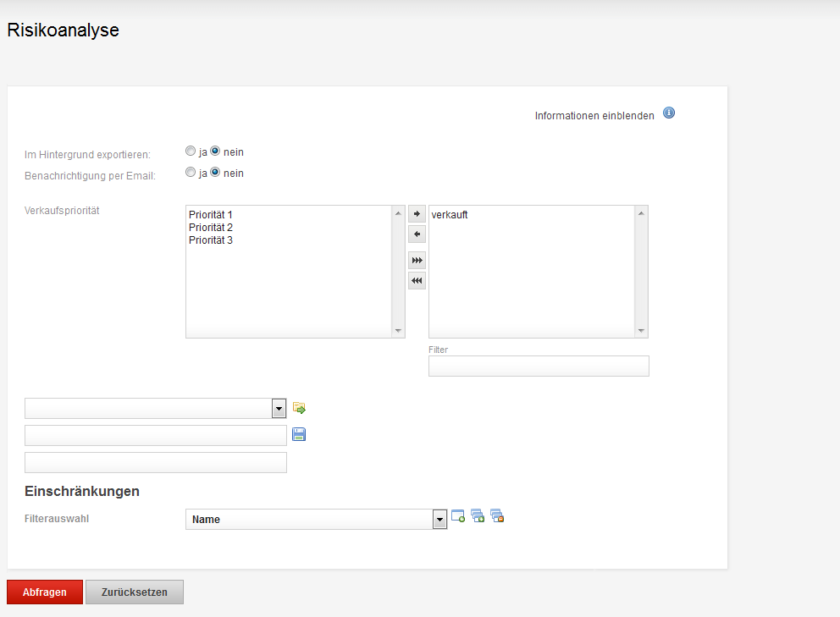Open the Filterauswahl Name dropdown
Viewport: 840px width, 617px height.
[439, 519]
